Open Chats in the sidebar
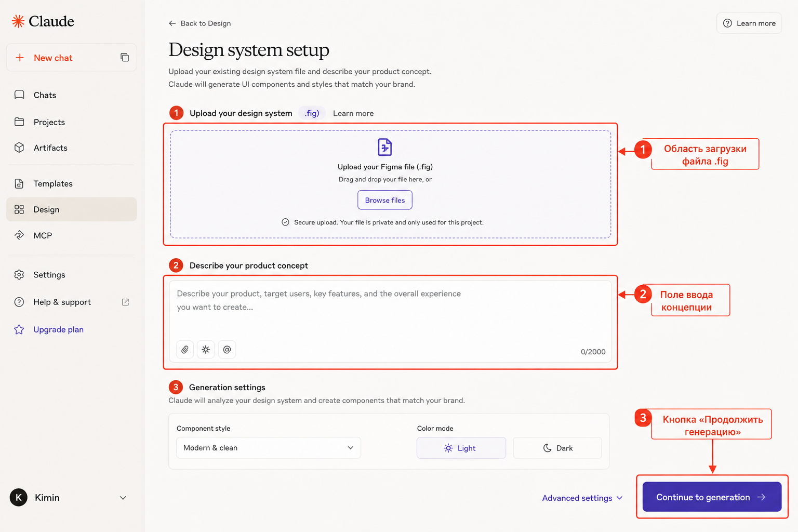 72,95
